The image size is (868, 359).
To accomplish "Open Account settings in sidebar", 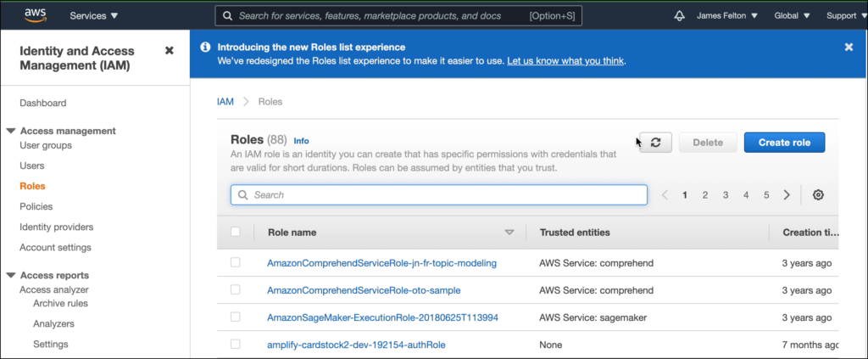I will point(55,248).
